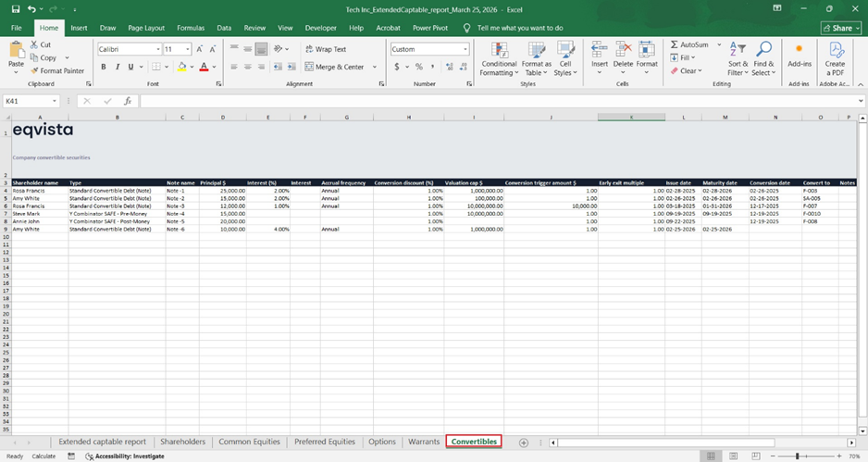The image size is (868, 462).
Task: Open the font size dropdown
Action: pyautogui.click(x=189, y=49)
